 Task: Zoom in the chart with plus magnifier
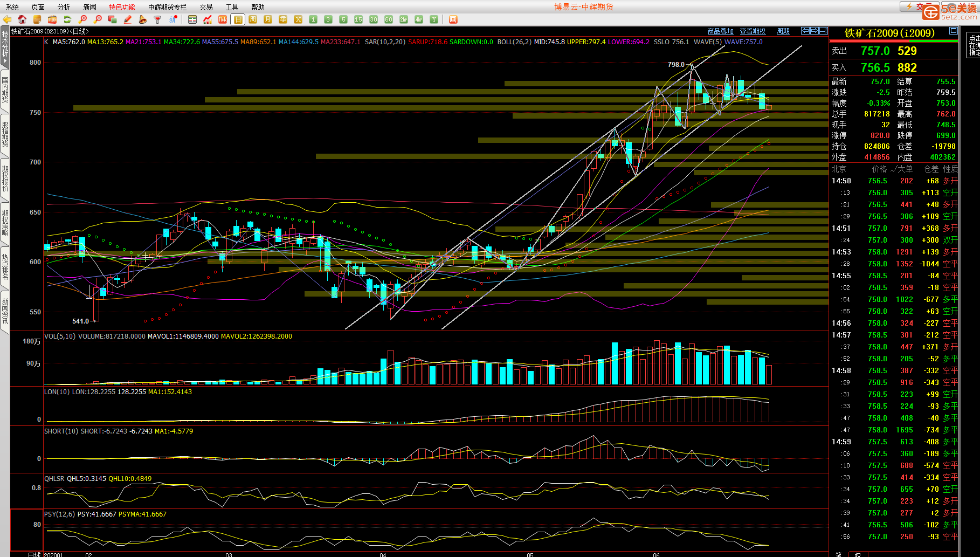82,19
